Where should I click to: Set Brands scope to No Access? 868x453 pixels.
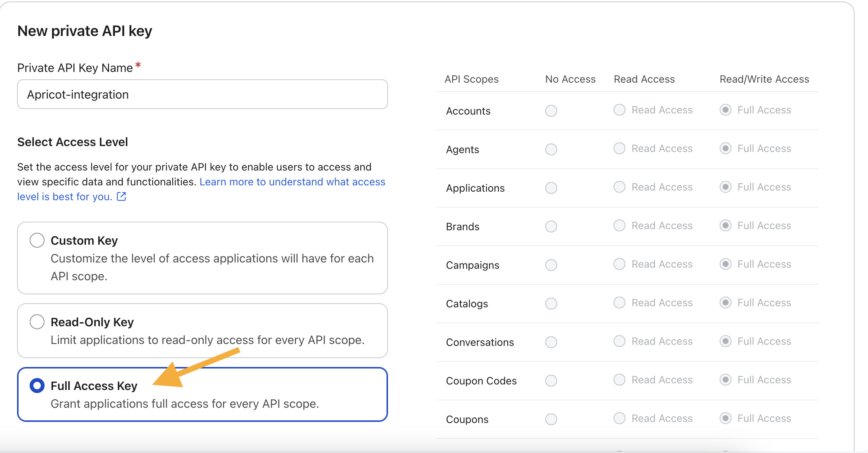[x=551, y=226]
